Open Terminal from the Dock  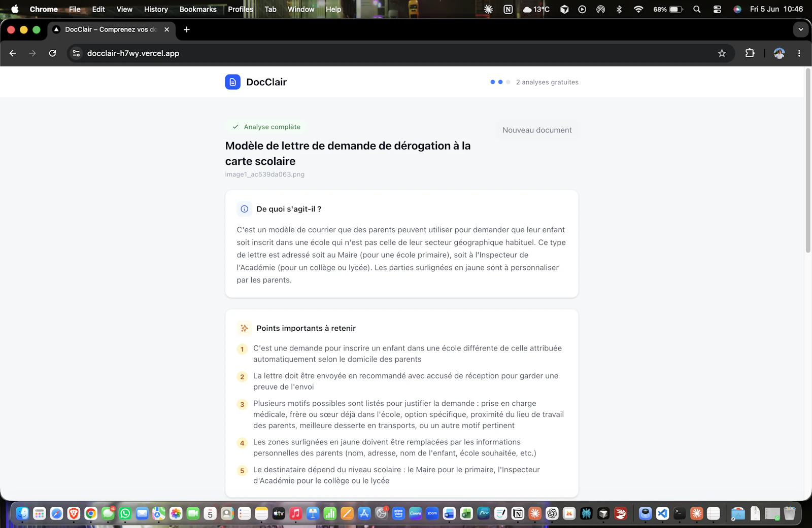tap(680, 513)
